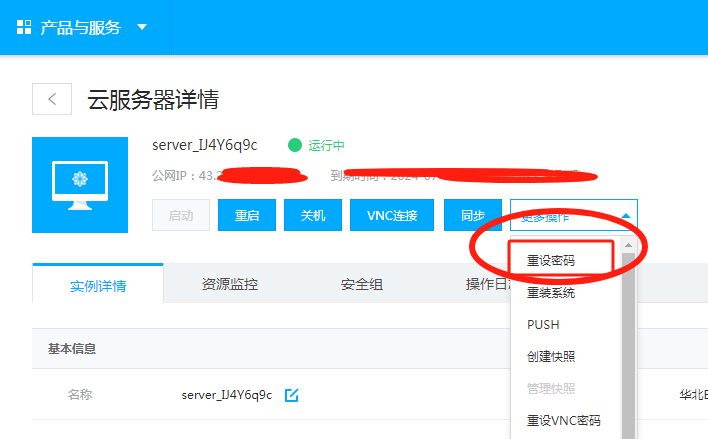The width and height of the screenshot is (708, 439).
Task: Click the grid icon beside 产品与服务
Action: point(24,27)
